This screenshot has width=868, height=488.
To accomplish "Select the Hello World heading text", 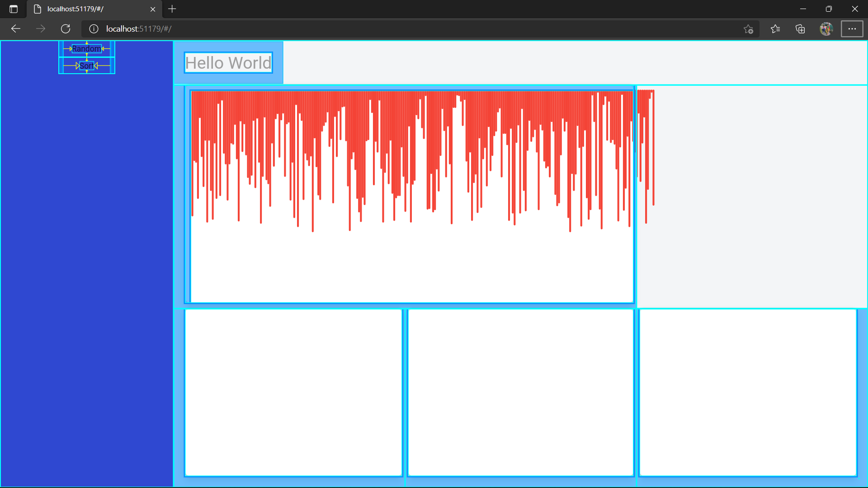I will point(228,63).
